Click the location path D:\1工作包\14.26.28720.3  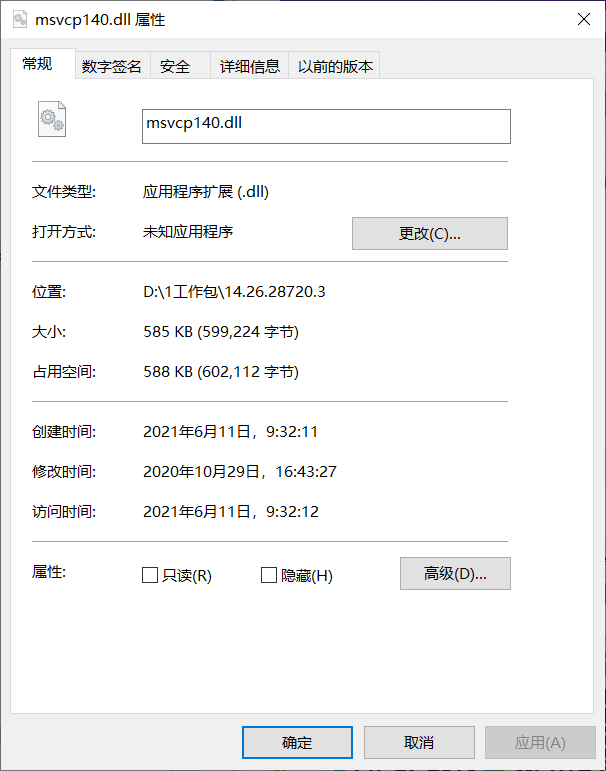coord(235,292)
